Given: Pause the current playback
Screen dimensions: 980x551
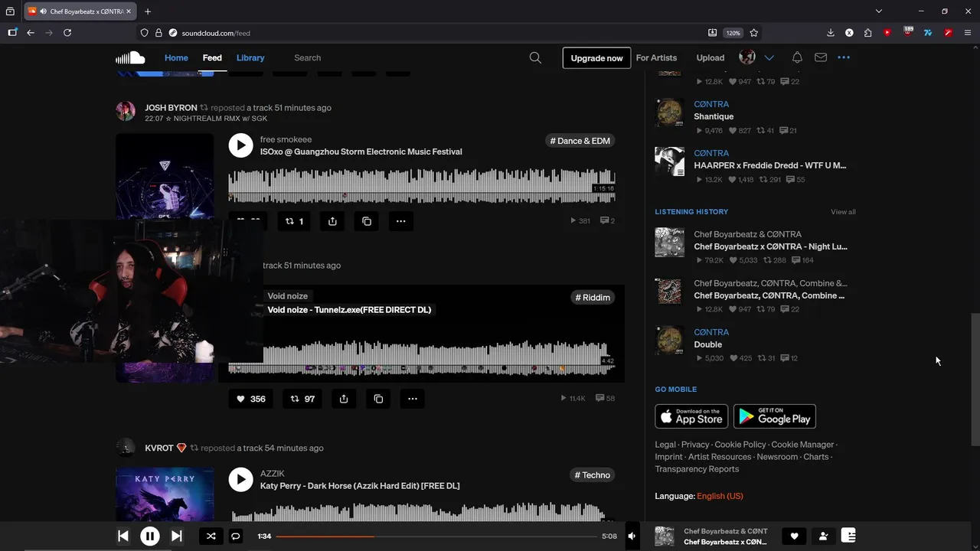Looking at the screenshot, I should [150, 536].
